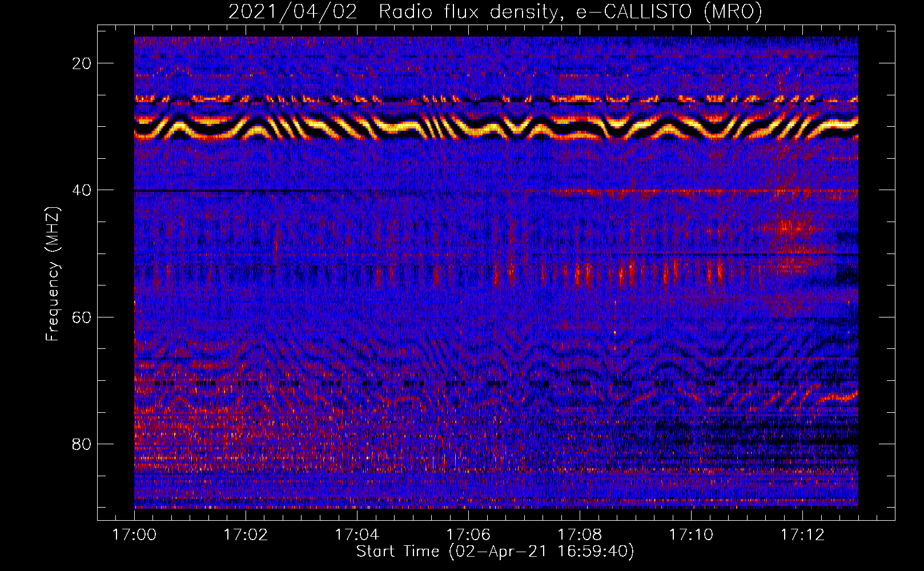The width and height of the screenshot is (924, 571).
Task: Select the 17:12 time tick label
Action: [x=802, y=535]
